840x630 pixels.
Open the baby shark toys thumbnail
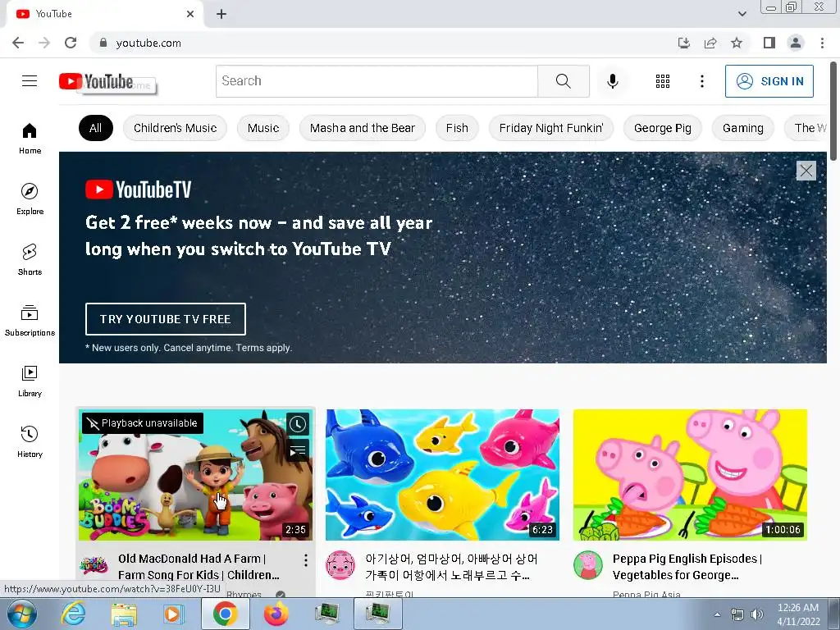(442, 475)
